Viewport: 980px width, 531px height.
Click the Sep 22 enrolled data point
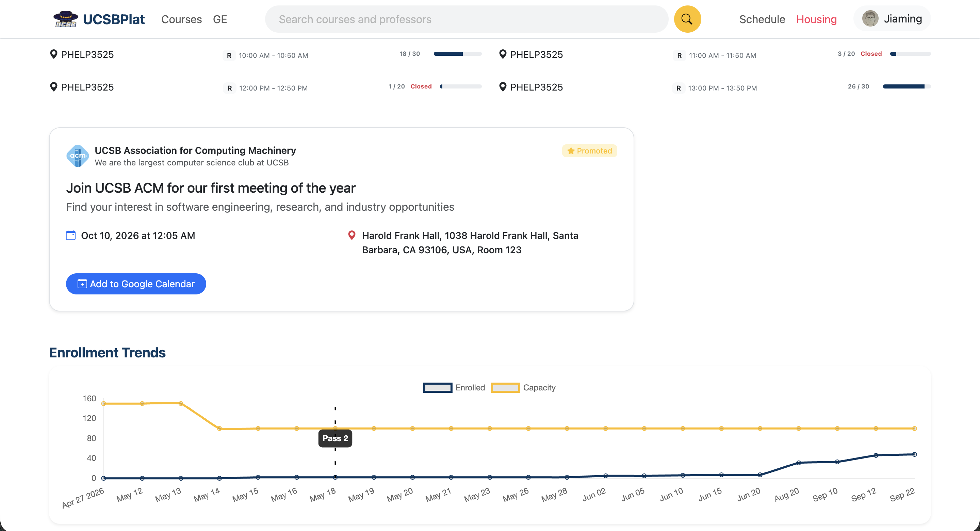click(x=914, y=454)
